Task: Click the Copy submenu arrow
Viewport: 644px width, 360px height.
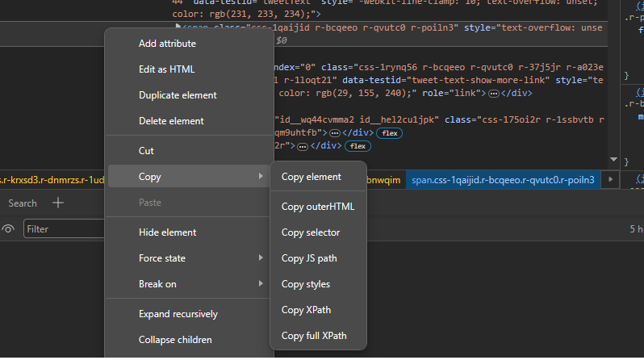Action: (x=261, y=176)
